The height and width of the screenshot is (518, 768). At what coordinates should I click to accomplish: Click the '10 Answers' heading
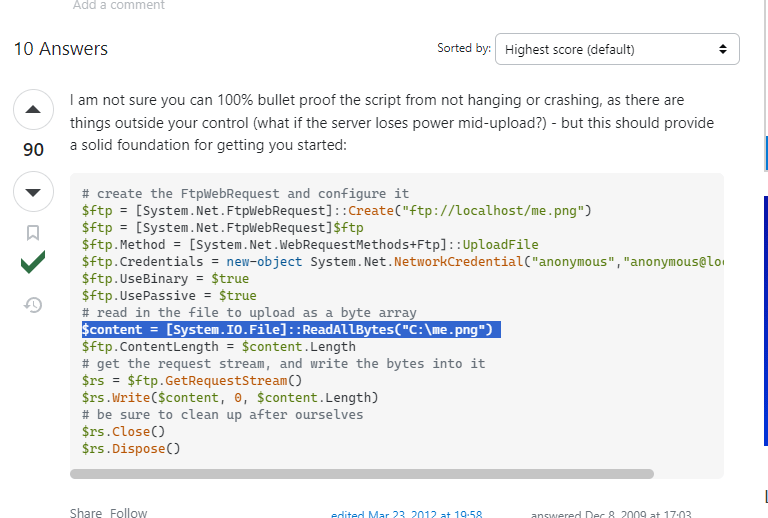(61, 49)
